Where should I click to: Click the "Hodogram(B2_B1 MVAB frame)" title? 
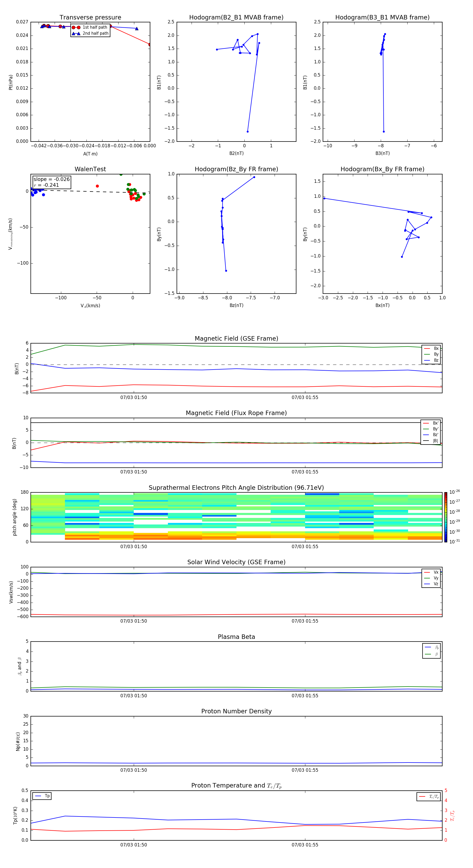point(236,18)
